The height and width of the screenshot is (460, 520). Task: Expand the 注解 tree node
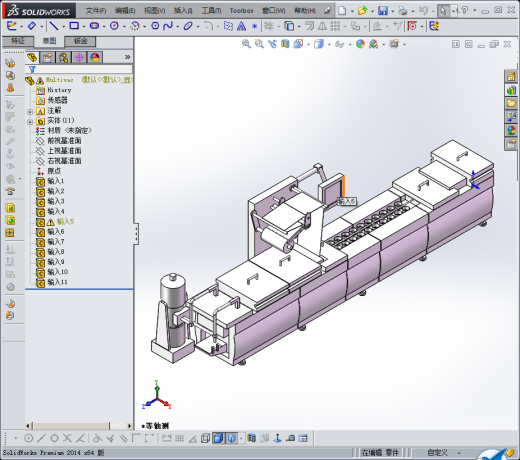pyautogui.click(x=30, y=112)
